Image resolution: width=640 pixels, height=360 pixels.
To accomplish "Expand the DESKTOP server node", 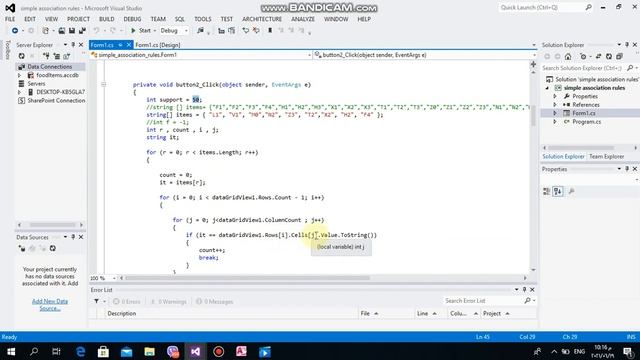I will point(19,92).
